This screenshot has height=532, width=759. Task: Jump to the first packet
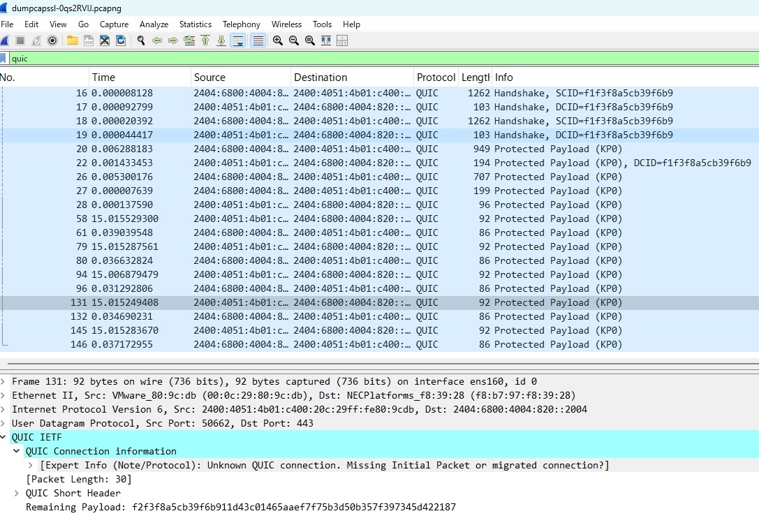pos(205,40)
